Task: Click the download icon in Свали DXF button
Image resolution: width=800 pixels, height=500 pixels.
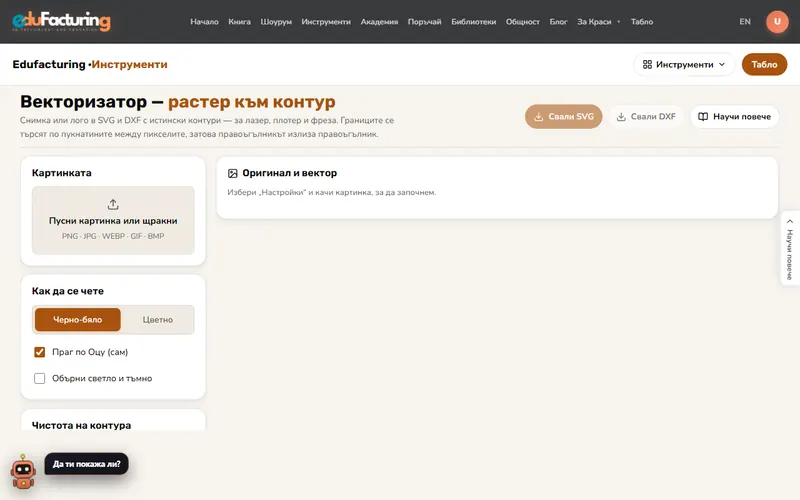Action: (x=621, y=116)
